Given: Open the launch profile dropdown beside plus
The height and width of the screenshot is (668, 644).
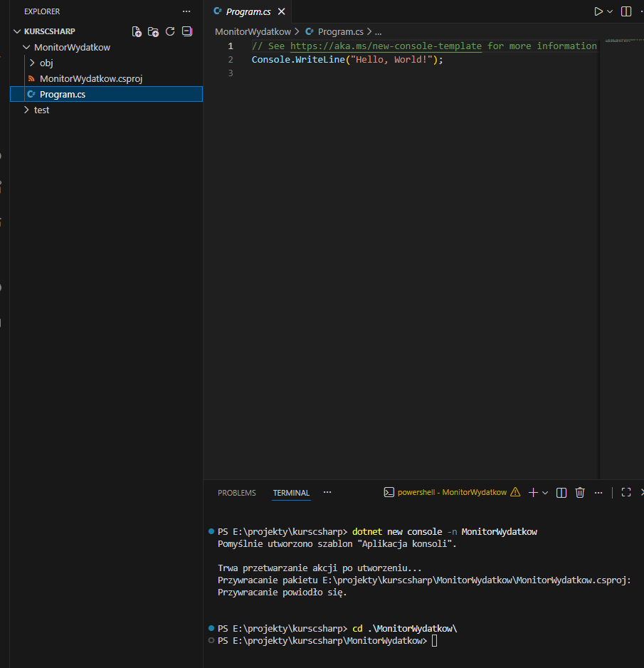Looking at the screenshot, I should [x=546, y=492].
